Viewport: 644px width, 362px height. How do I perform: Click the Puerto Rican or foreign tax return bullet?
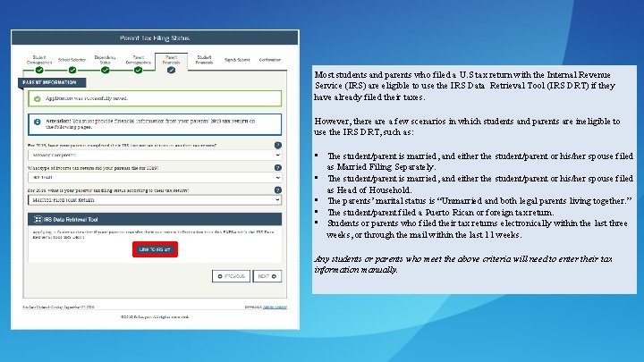441,212
